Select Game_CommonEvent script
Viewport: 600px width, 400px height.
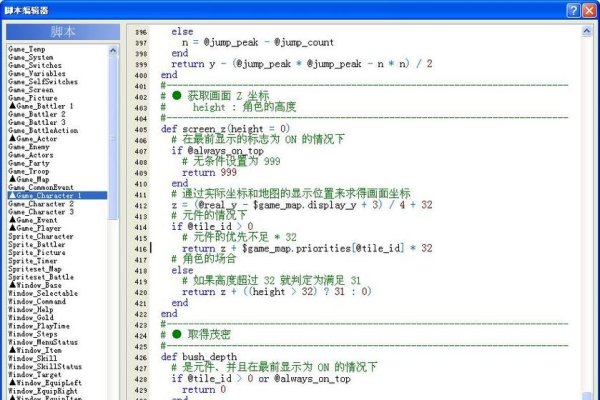pyautogui.click(x=41, y=187)
